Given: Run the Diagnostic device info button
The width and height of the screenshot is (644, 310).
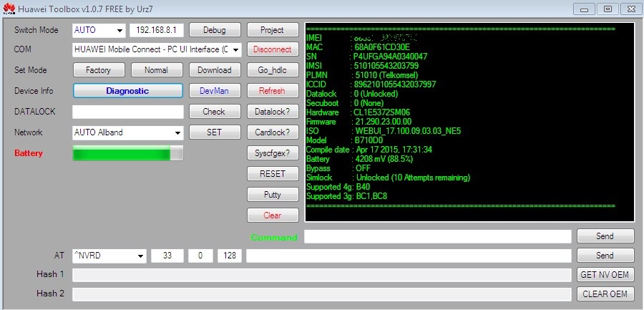Looking at the screenshot, I should click(x=128, y=91).
